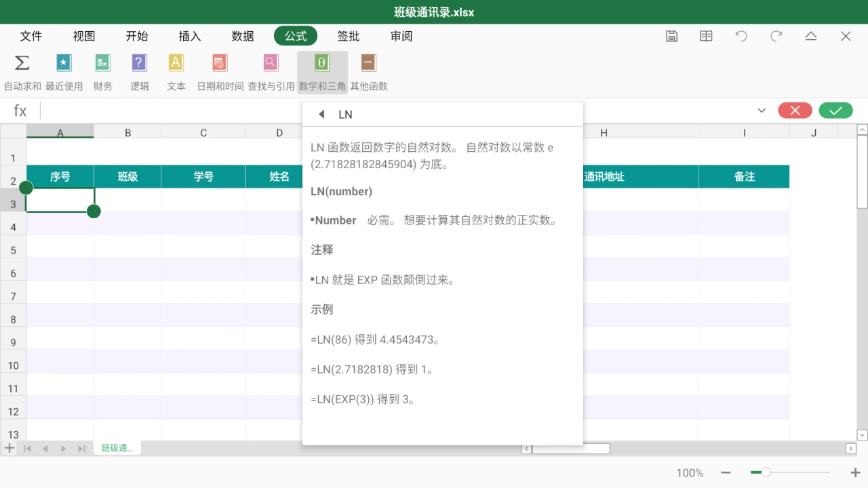
Task: Click the 班级 header cell
Action: click(127, 176)
